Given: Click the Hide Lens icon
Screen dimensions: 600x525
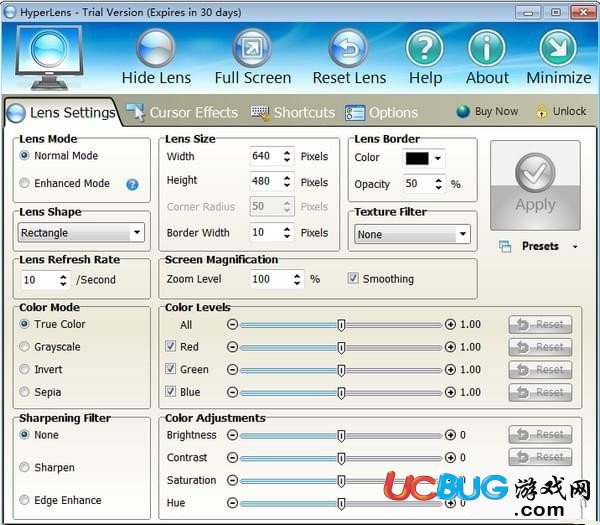Looking at the screenshot, I should click(x=156, y=48).
